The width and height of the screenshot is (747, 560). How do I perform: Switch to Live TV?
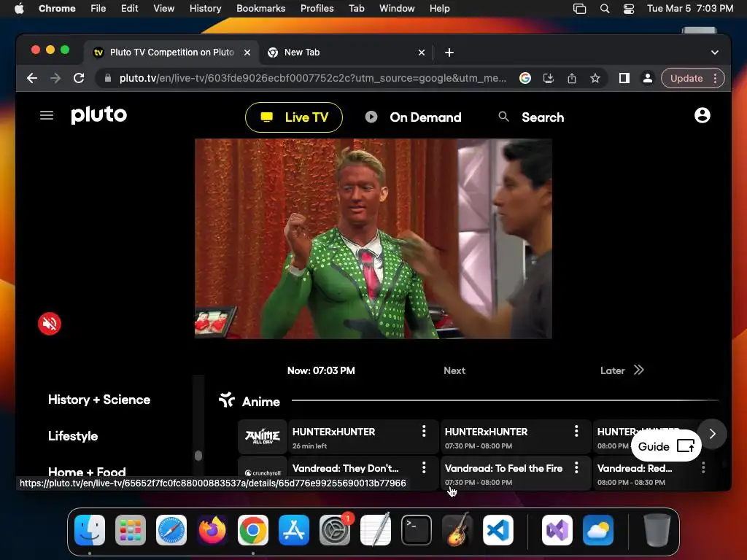(294, 117)
